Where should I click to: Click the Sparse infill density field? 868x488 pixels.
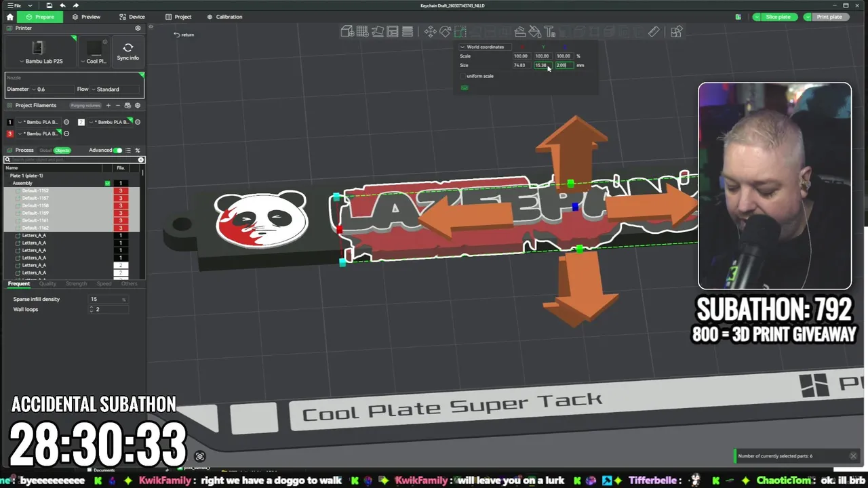tap(108, 299)
